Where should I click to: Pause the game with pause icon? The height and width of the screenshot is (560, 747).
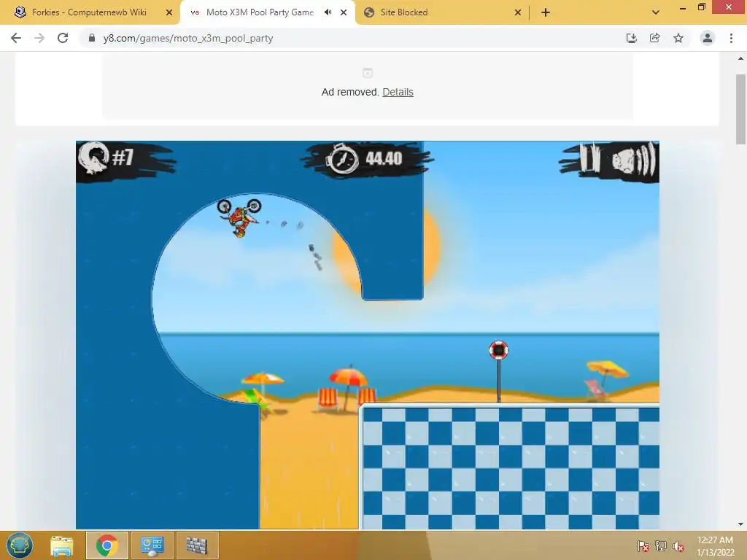[x=589, y=157]
